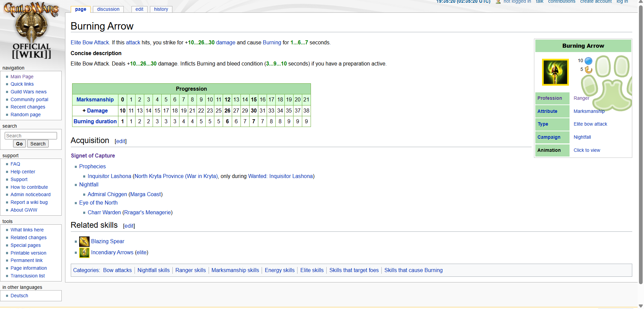Open Recent changes link
Viewport: 644px width, 309px height.
pos(28,107)
